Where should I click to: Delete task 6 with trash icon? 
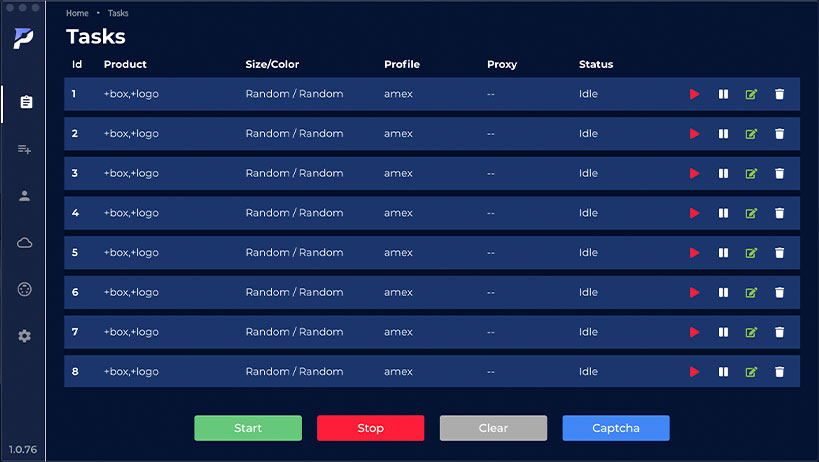click(x=779, y=292)
